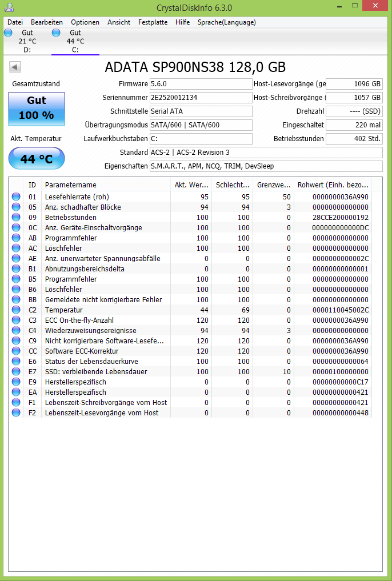This screenshot has width=392, height=581.
Task: Click status orb for Software ECC-Korrektur
Action: pyautogui.click(x=16, y=351)
